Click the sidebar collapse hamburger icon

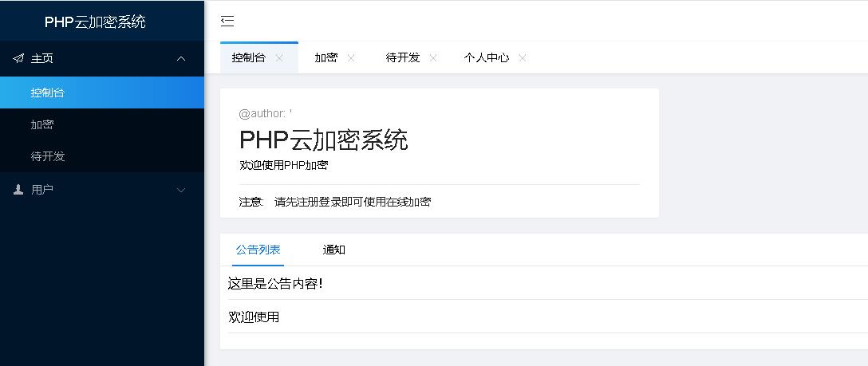click(227, 22)
